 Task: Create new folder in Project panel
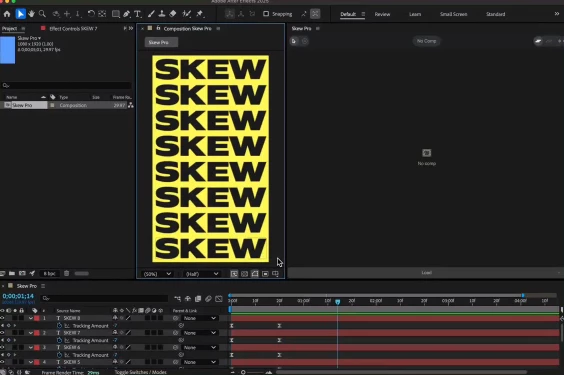click(x=12, y=274)
